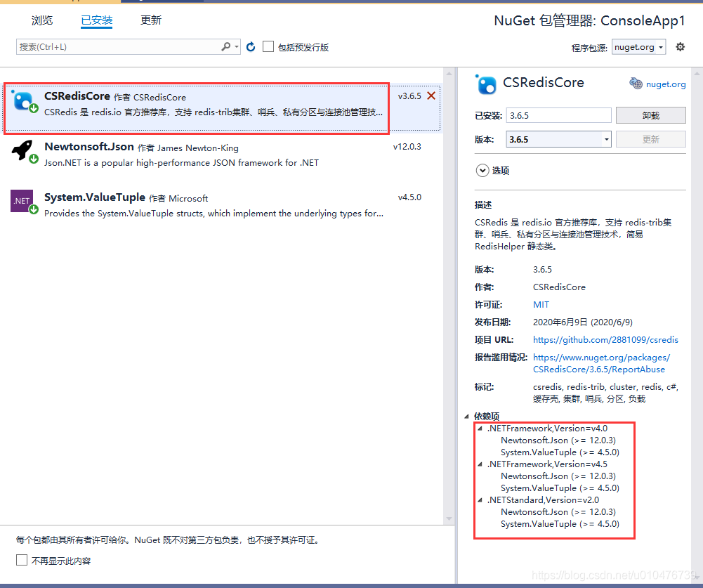Screen dimensions: 703x588
Task: Click the nuget.org globe icon
Action: (636, 84)
